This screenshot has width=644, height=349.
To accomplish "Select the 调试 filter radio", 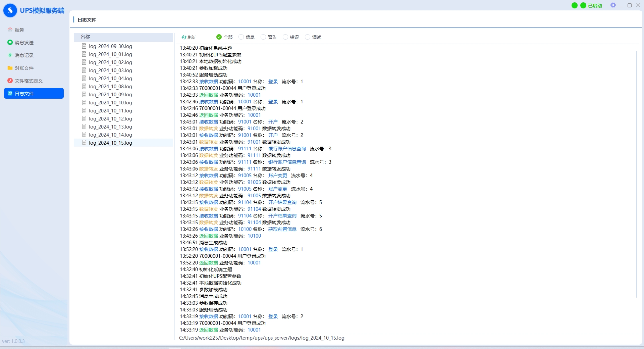I will point(313,37).
